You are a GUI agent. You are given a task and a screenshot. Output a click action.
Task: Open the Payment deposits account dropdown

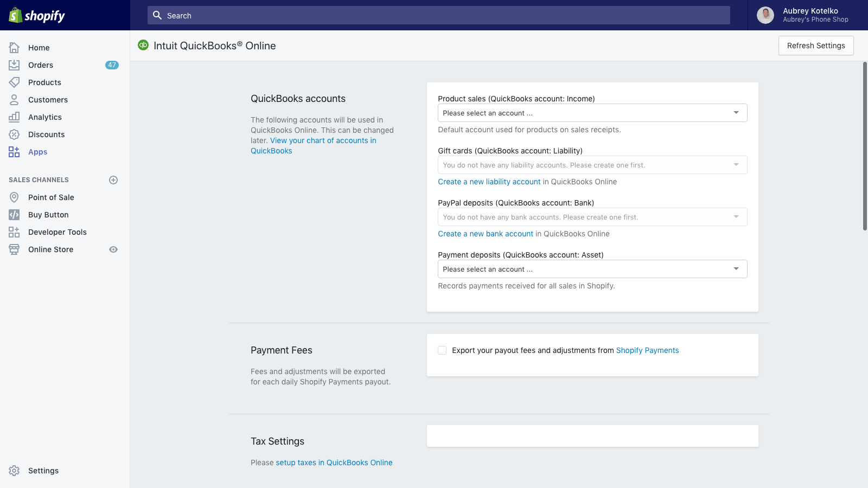click(592, 269)
